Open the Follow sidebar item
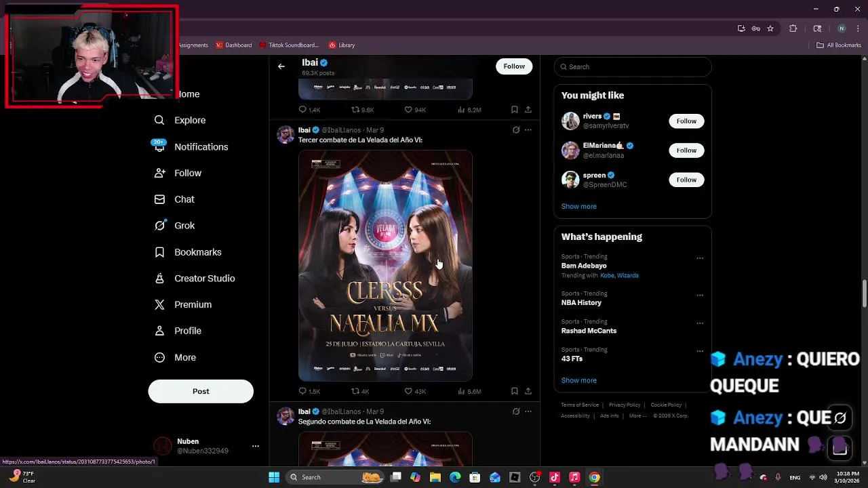 click(178, 173)
